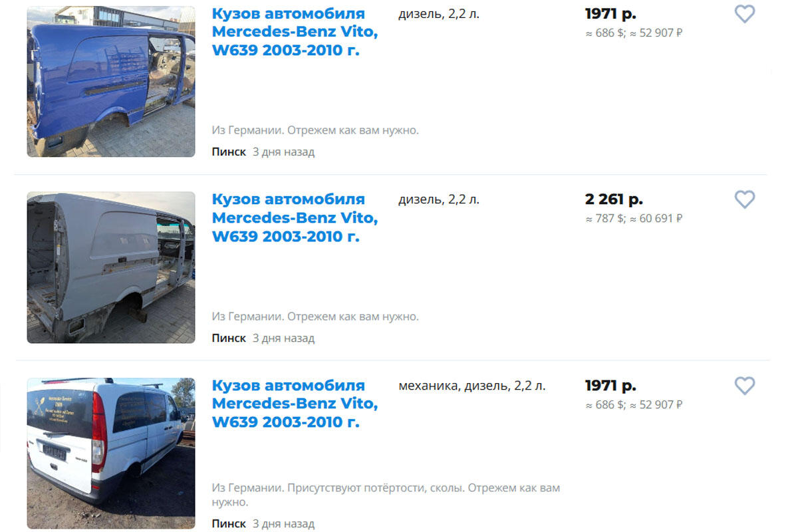The height and width of the screenshot is (532, 798).
Task: View the white Mercedes van photo
Action: (x=111, y=454)
